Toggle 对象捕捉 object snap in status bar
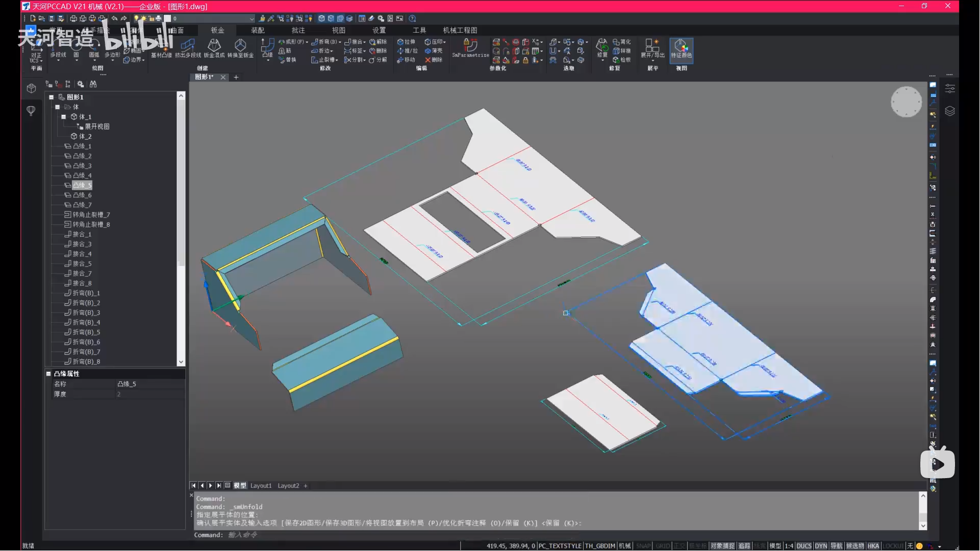The image size is (980, 551). pos(722,546)
